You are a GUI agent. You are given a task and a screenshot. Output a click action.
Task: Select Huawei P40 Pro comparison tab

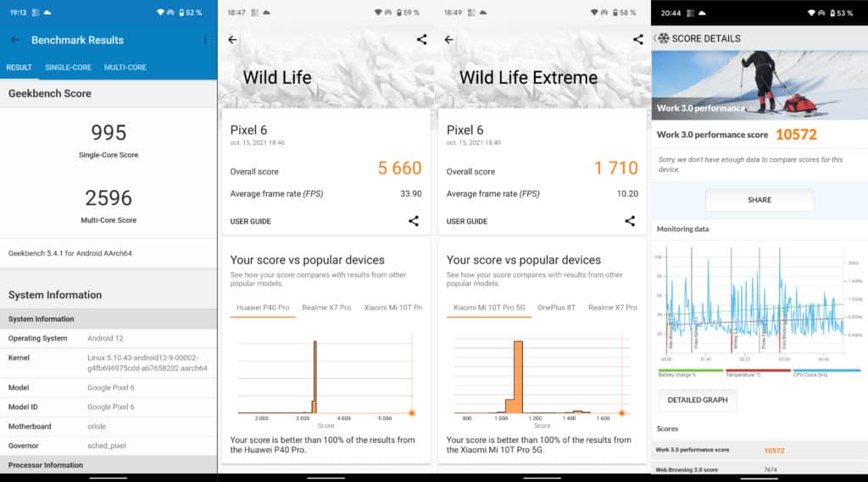point(263,307)
